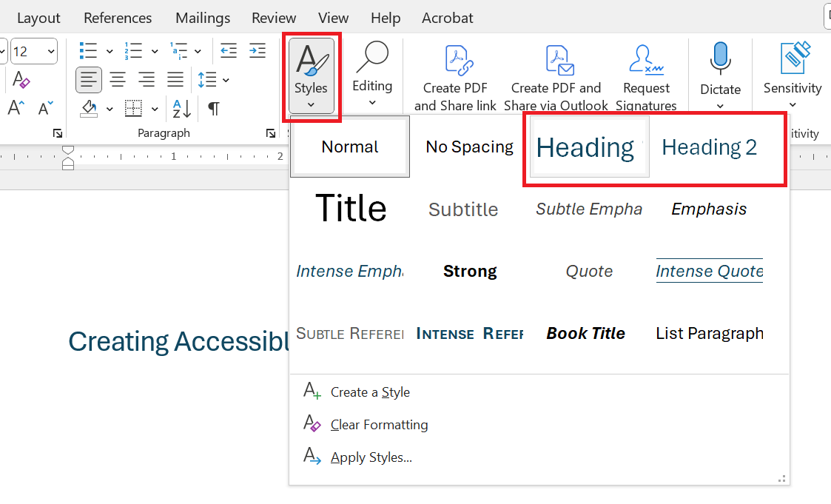Apply Intense Reference style
The width and height of the screenshot is (831, 504).
tap(470, 333)
